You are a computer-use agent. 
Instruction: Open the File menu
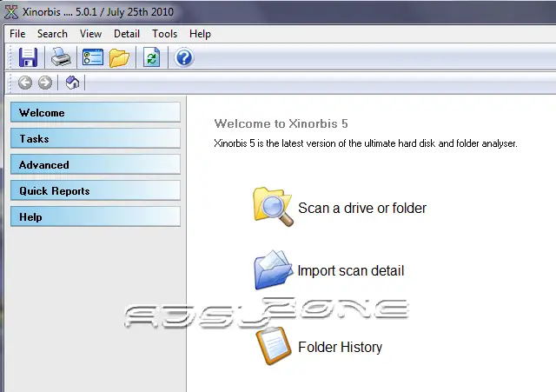pyautogui.click(x=17, y=34)
